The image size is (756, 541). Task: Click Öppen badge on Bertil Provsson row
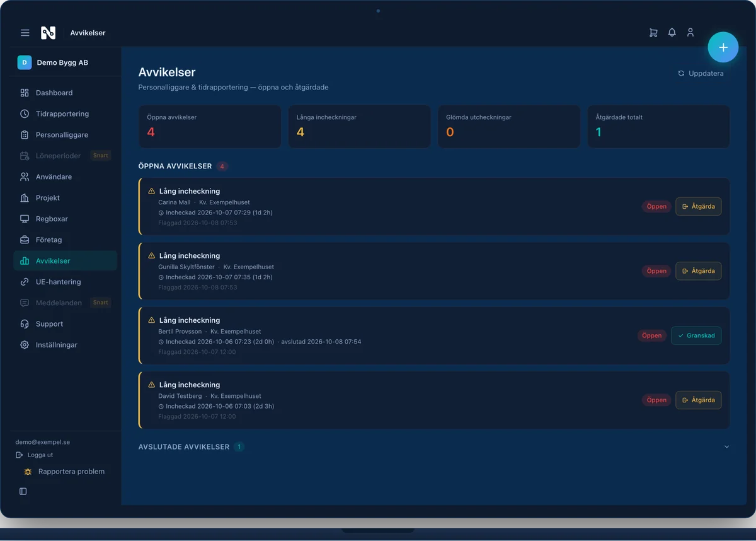[651, 335]
